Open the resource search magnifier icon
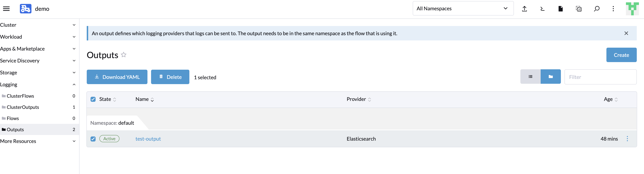Screen dimensions: 644x174 [597, 8]
